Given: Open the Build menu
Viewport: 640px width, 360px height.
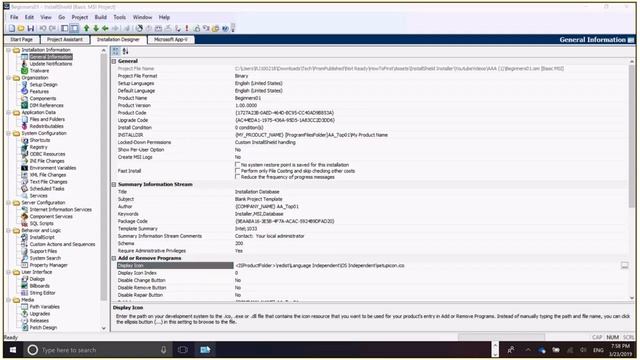Looking at the screenshot, I should point(100,17).
